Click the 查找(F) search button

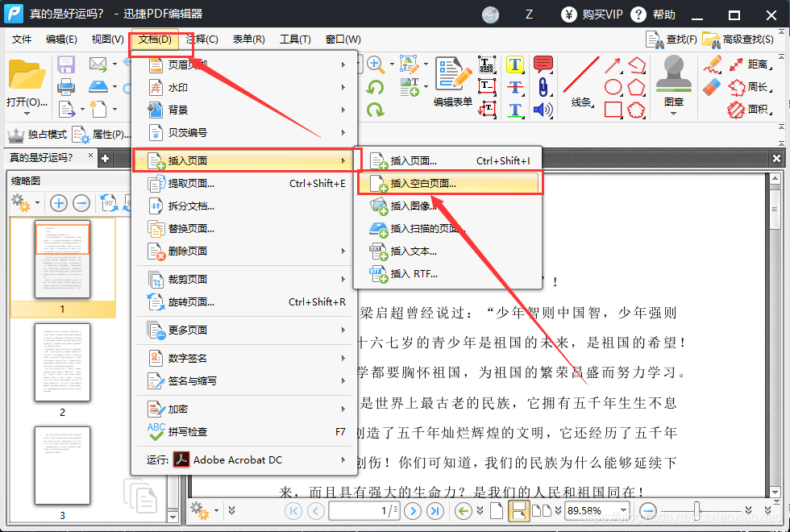pos(671,39)
